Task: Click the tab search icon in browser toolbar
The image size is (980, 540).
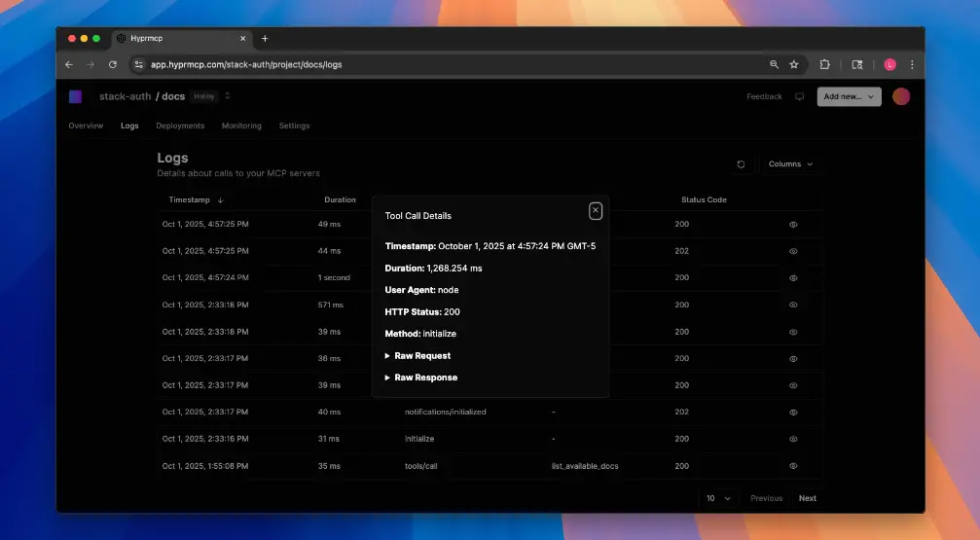Action: 857,64
